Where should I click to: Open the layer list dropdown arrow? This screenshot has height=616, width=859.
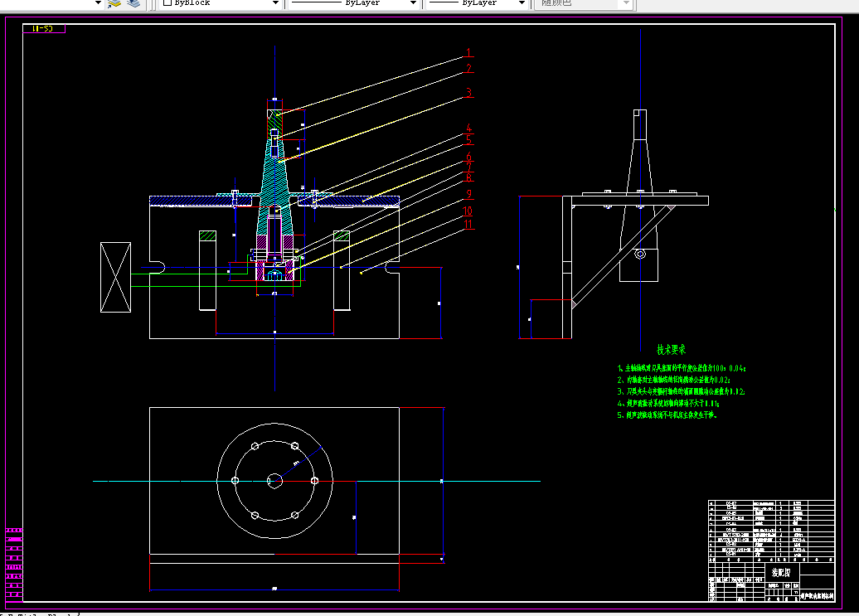pos(98,2)
